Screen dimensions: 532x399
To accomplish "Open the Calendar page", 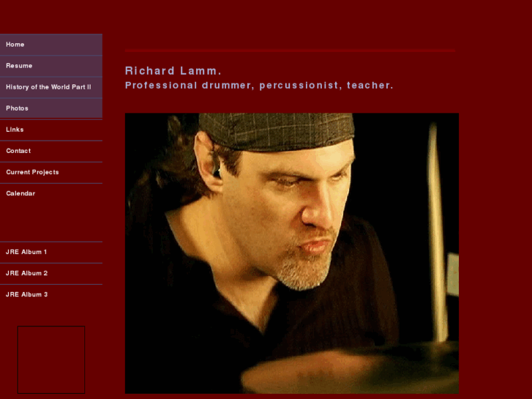I will [x=51, y=193].
